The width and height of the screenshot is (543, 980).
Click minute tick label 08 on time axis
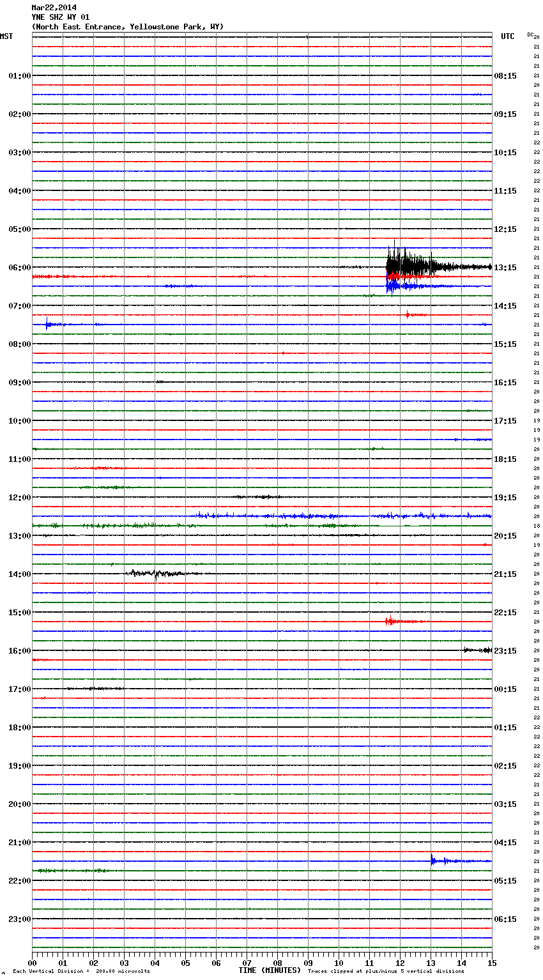tap(277, 963)
